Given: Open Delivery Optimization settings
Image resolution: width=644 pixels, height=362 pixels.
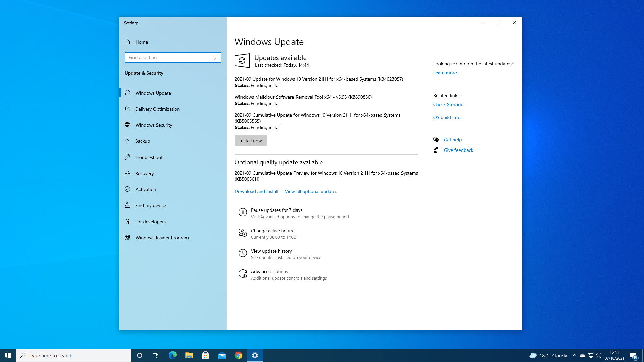Looking at the screenshot, I should tap(157, 109).
